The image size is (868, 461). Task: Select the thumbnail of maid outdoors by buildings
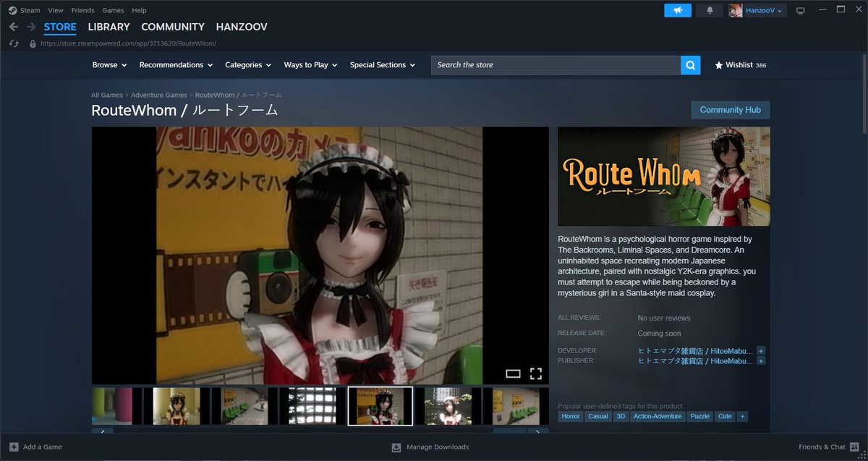click(448, 406)
